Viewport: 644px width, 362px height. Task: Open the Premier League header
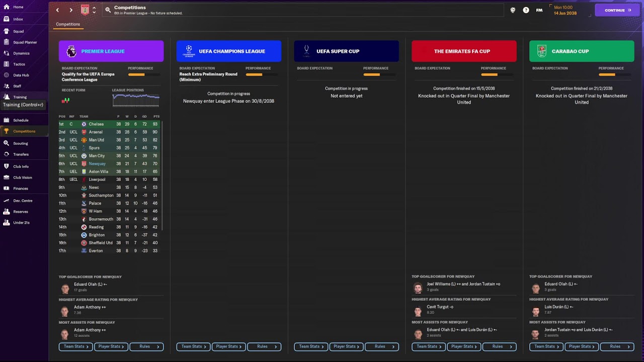111,51
